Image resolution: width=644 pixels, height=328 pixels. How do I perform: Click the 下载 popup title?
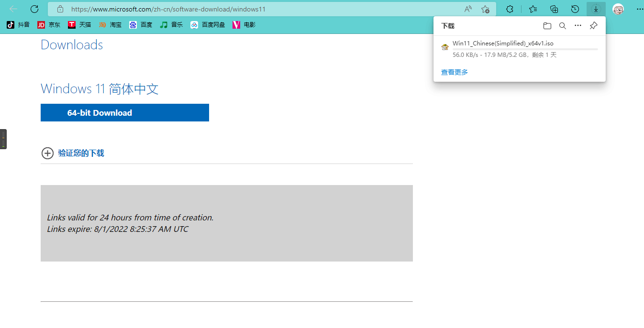(448, 26)
